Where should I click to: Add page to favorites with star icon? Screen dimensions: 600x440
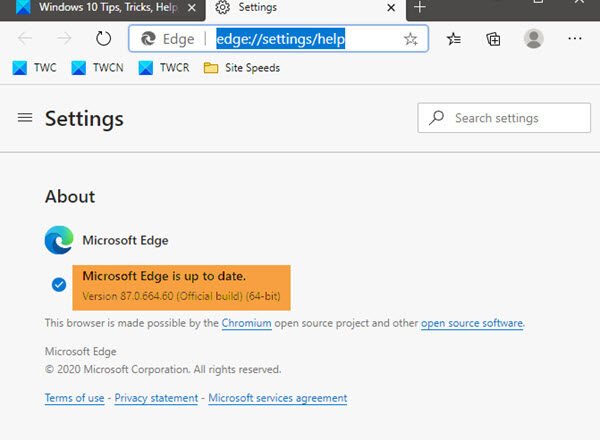point(411,39)
